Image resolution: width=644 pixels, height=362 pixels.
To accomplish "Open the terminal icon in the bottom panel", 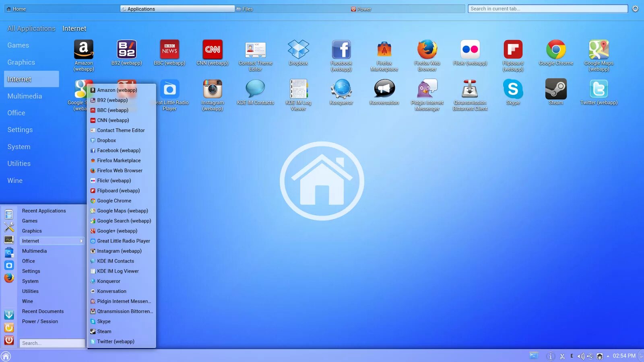I will tap(534, 356).
